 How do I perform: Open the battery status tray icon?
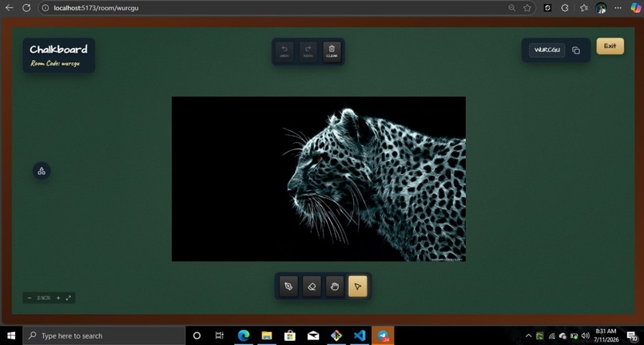click(574, 336)
